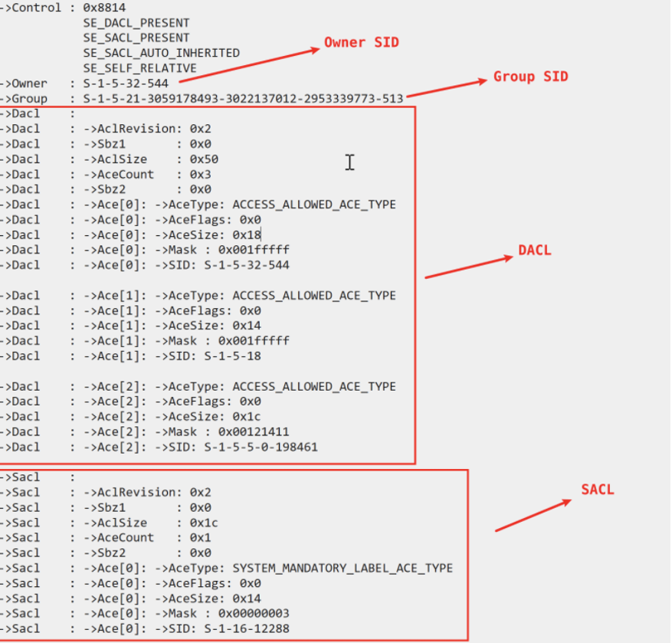This screenshot has height=643, width=672.
Task: Click the red "Group SID" annotation label
Action: point(530,77)
